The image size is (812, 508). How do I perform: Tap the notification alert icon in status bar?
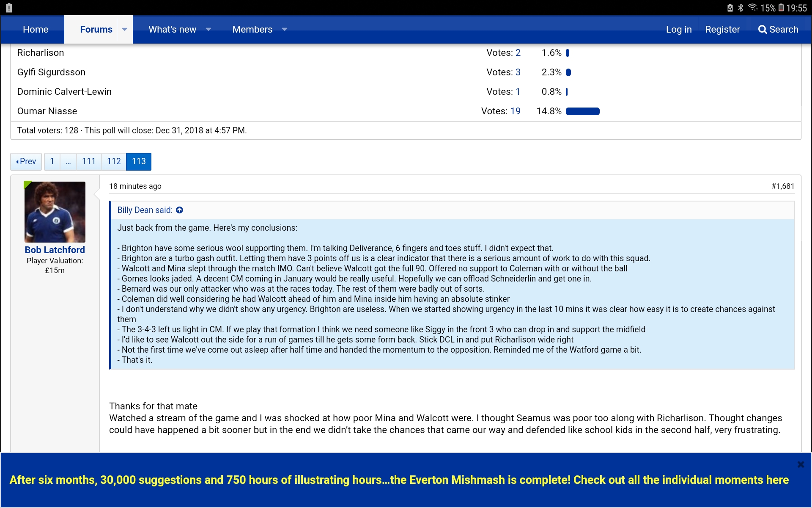[9, 8]
